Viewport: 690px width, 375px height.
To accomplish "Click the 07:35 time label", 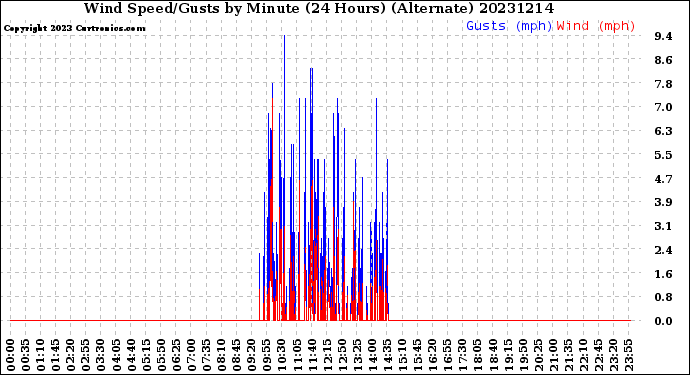I will point(206,355).
